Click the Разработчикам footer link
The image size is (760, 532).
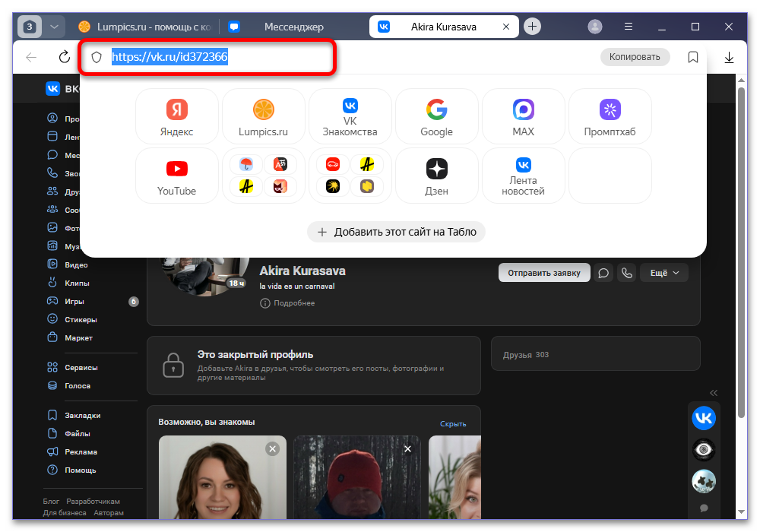[93, 501]
